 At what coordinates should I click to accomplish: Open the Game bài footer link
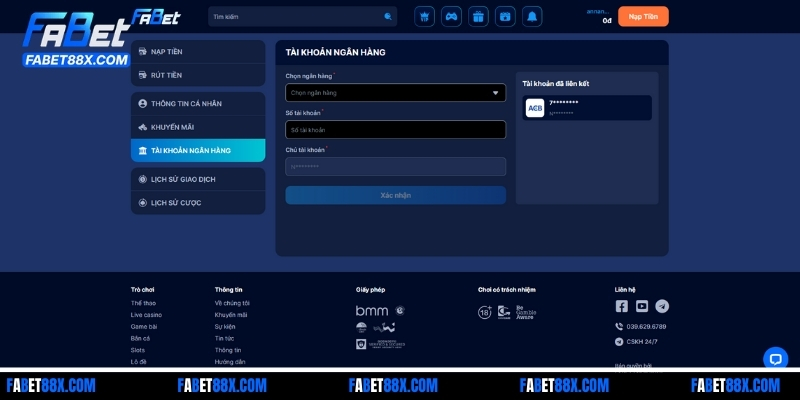144,327
